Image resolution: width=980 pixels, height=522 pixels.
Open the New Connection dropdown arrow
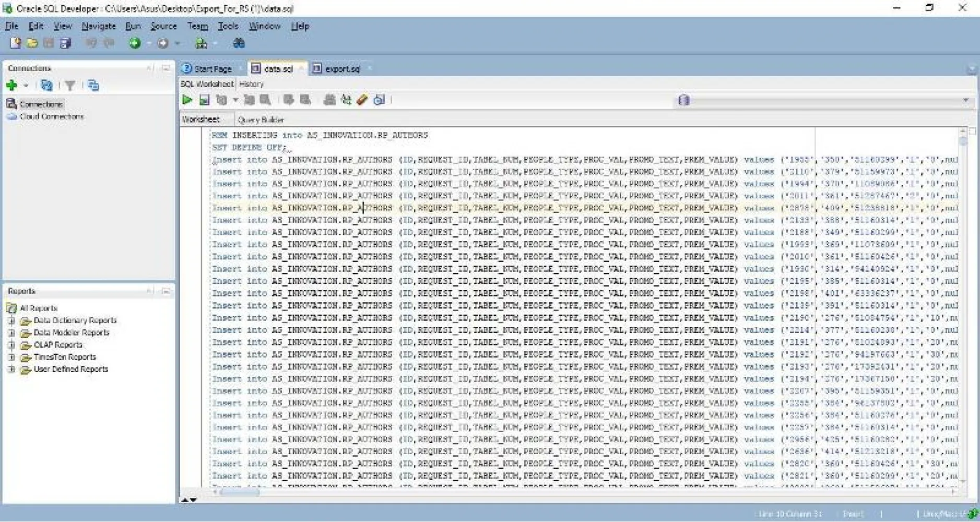(26, 86)
